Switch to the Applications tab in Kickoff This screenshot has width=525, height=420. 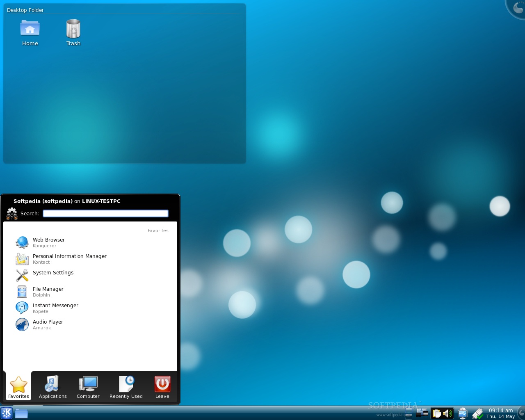click(x=52, y=387)
